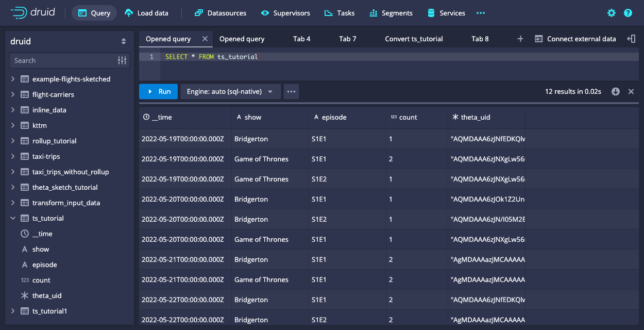The width and height of the screenshot is (644, 330).
Task: Open the druid schema selector dropdown
Action: [x=124, y=41]
